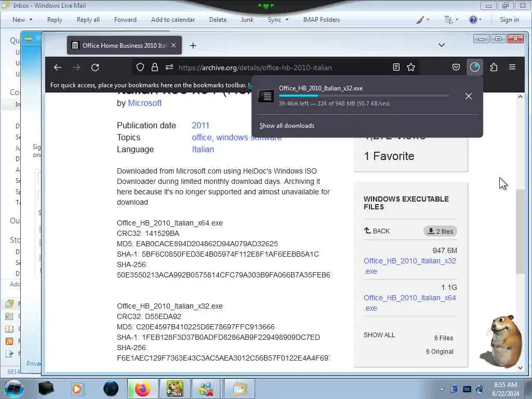Open the Menus icon dropdown in Live Mail
The height and width of the screenshot is (399, 532).
point(451,20)
